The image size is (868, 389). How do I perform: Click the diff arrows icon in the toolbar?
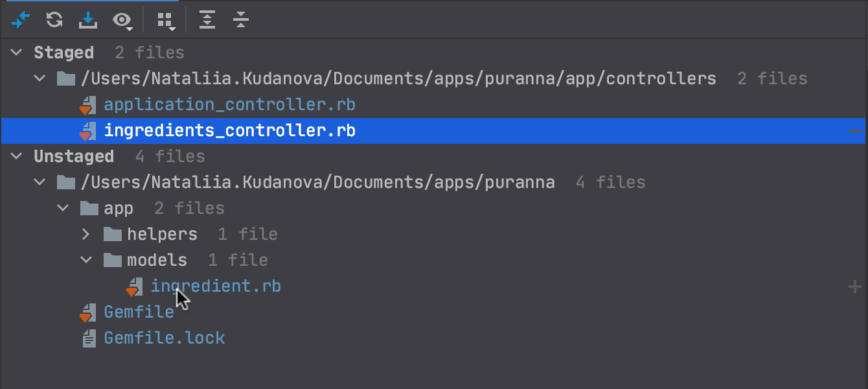coord(20,19)
